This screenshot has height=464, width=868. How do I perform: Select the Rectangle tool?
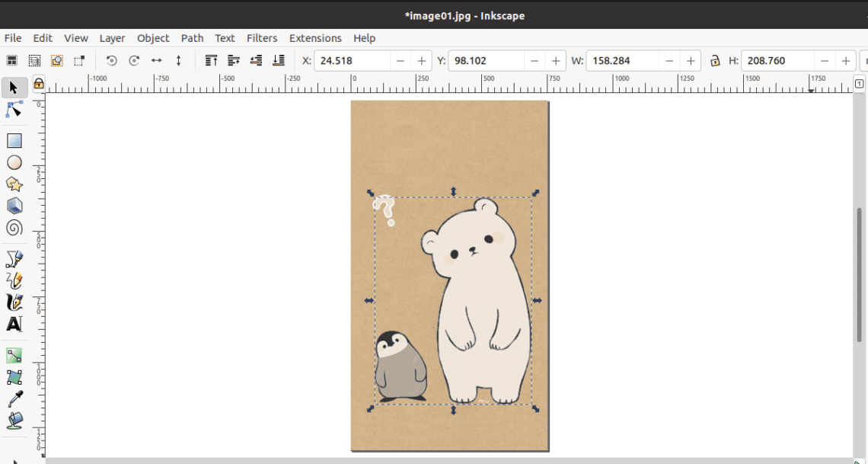(13, 140)
